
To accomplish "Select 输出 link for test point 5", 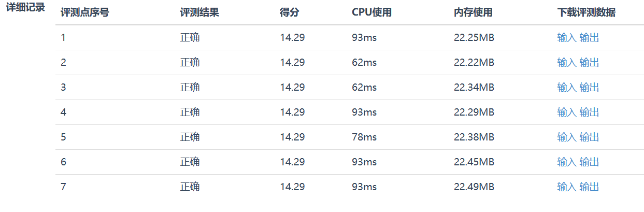I will [589, 137].
